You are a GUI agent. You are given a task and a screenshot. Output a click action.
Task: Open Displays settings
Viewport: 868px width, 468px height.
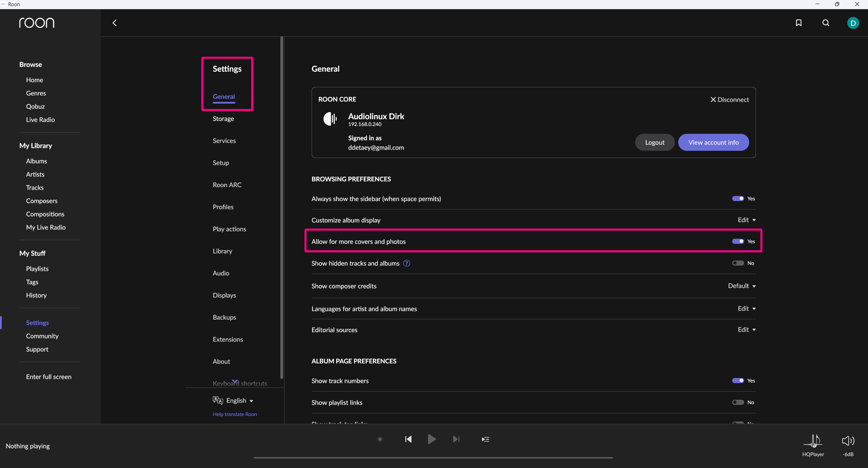tap(224, 295)
